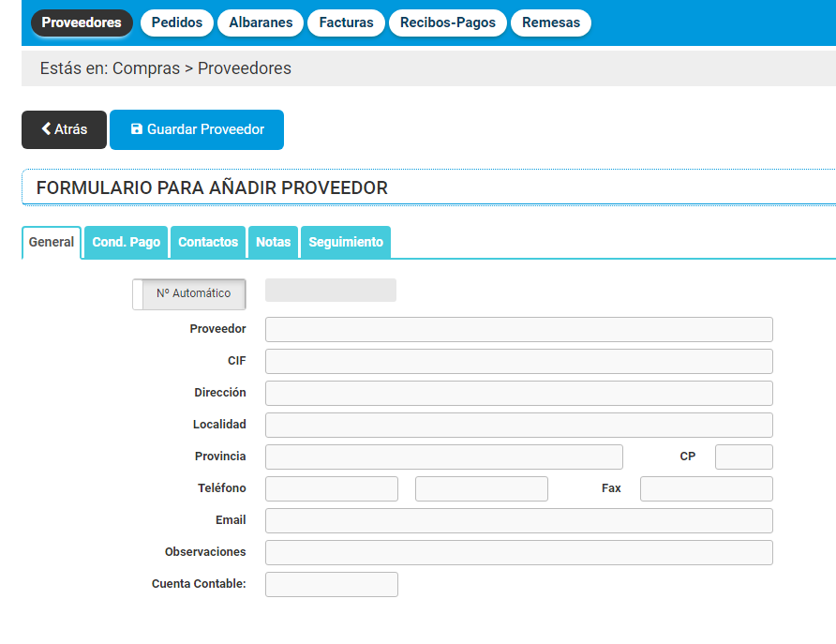This screenshot has height=644, width=836.
Task: Open the Recibos-Pagos section
Action: 447,22
